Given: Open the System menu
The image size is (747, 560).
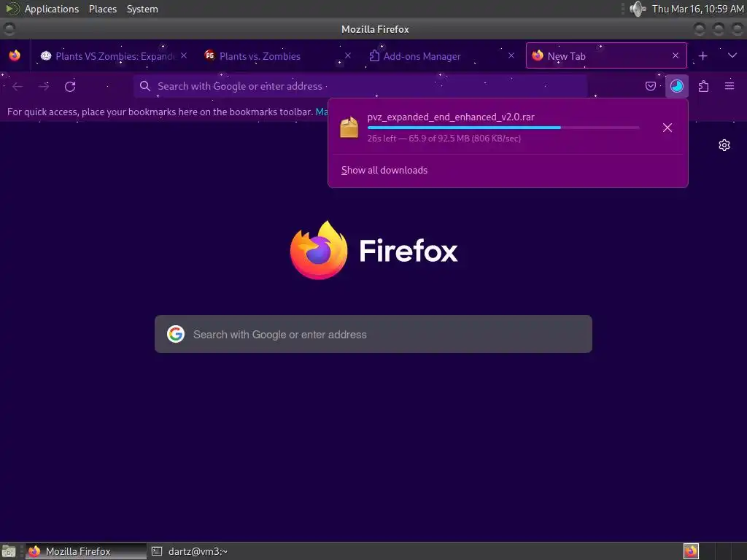Looking at the screenshot, I should click(x=142, y=9).
